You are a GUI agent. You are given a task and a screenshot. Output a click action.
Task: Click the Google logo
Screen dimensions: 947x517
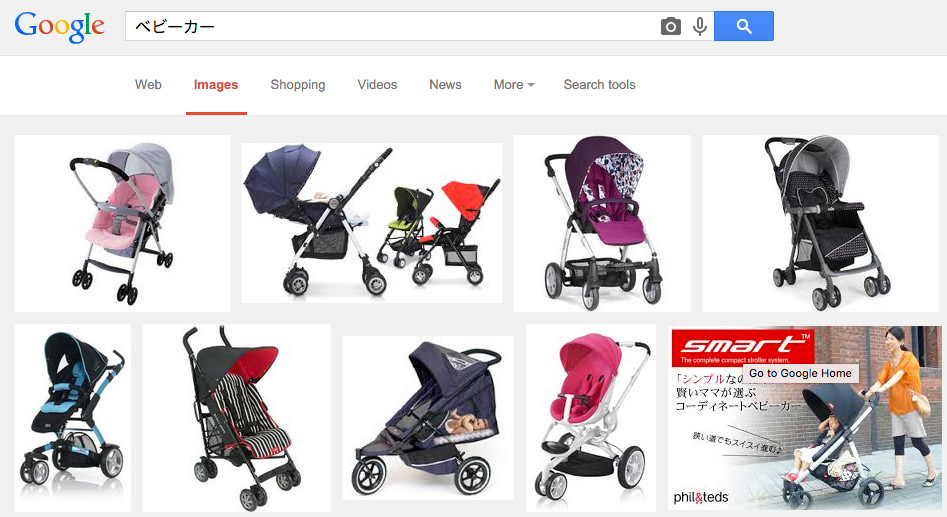(x=59, y=27)
